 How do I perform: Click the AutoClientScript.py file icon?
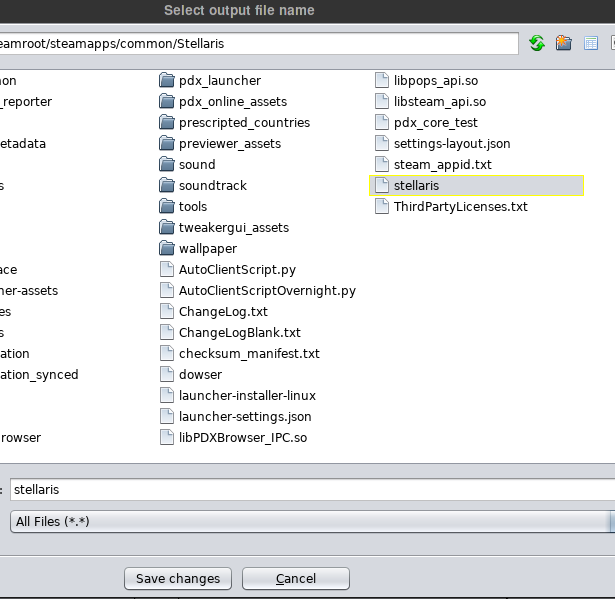[x=167, y=269]
